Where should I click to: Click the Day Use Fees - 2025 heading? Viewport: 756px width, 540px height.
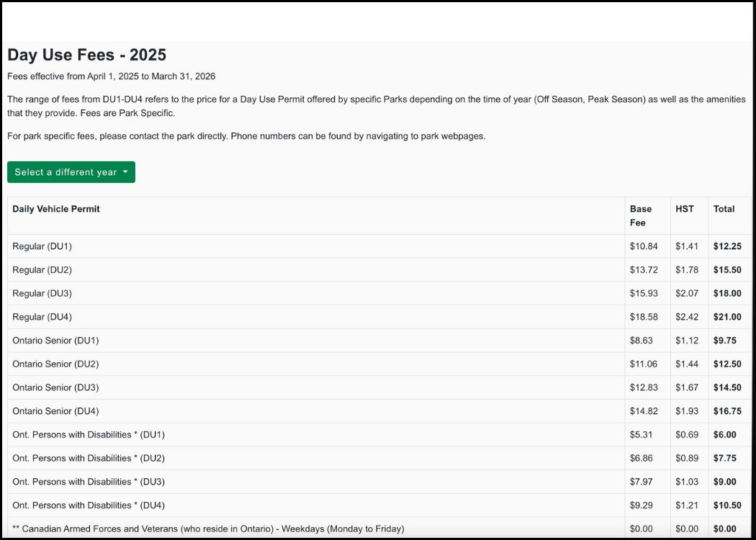(x=87, y=55)
